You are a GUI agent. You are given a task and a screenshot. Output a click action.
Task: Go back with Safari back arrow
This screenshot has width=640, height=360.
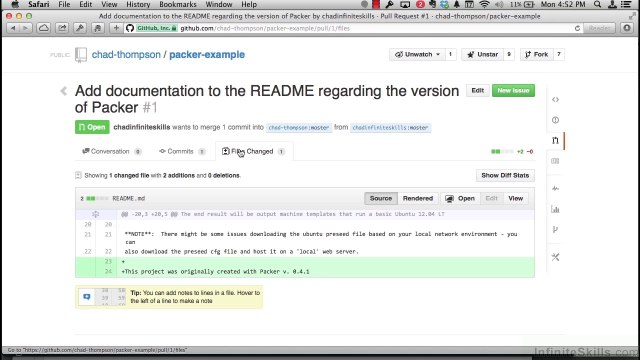(x=13, y=28)
